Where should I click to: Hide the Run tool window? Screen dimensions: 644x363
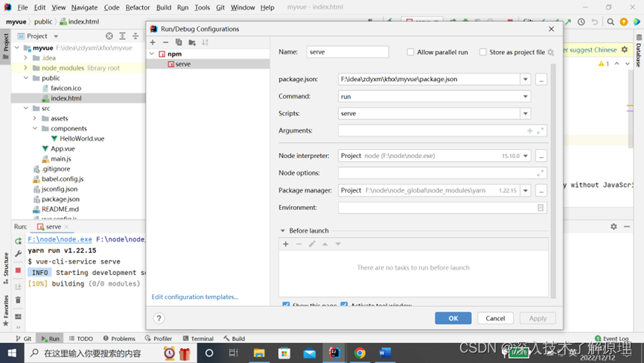tap(627, 227)
